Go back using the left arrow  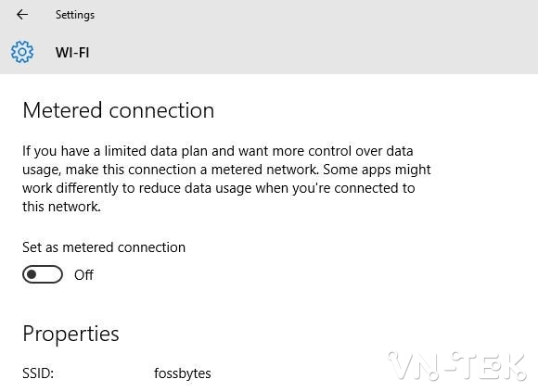click(22, 15)
